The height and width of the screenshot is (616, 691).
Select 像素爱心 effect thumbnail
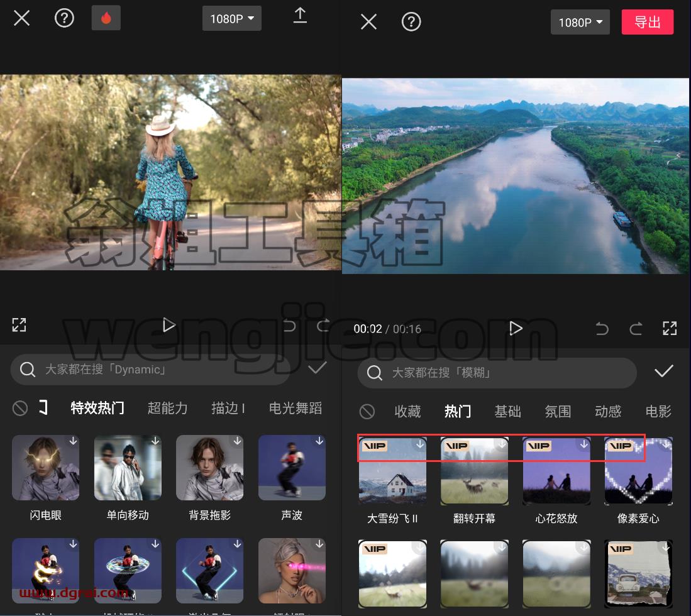[638, 471]
